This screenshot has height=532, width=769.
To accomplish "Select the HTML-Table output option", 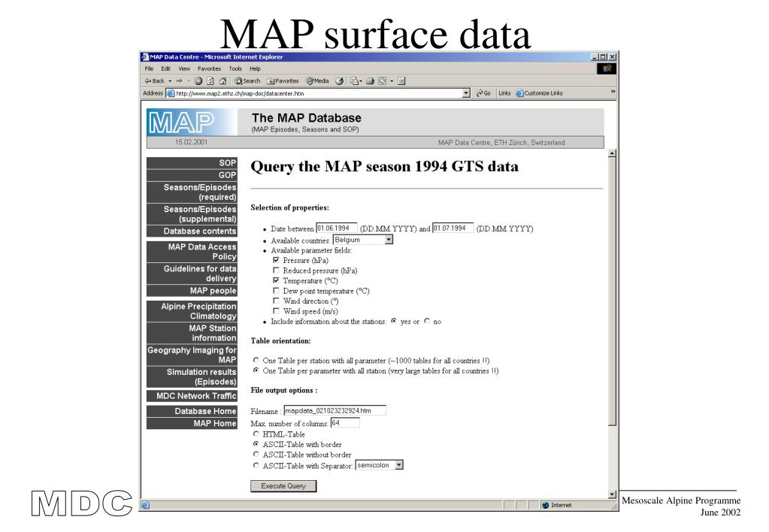I will [256, 434].
